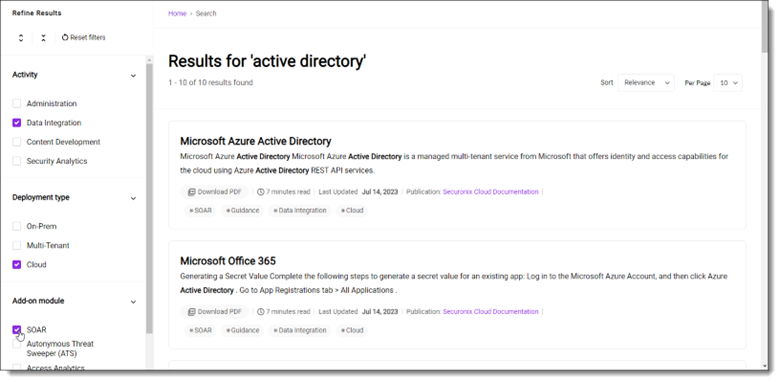Collapse the Add-on module filter section
This screenshot has width=780, height=382.
[x=133, y=301]
